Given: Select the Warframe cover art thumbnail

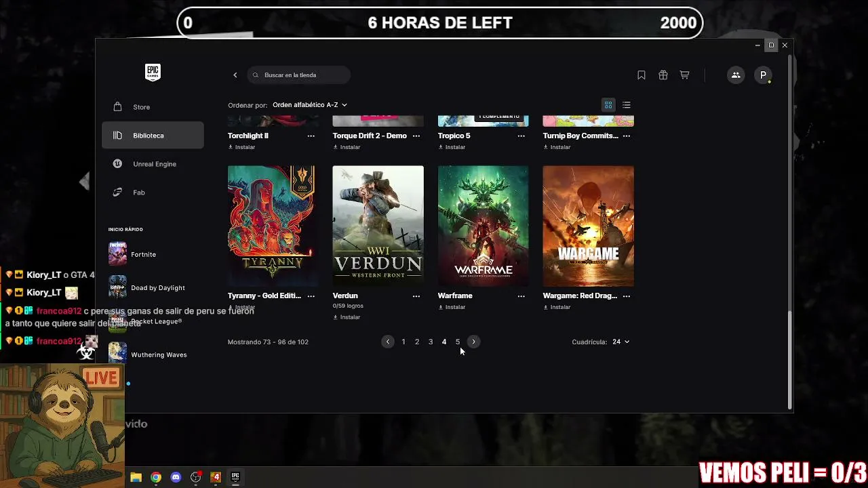Looking at the screenshot, I should (484, 226).
